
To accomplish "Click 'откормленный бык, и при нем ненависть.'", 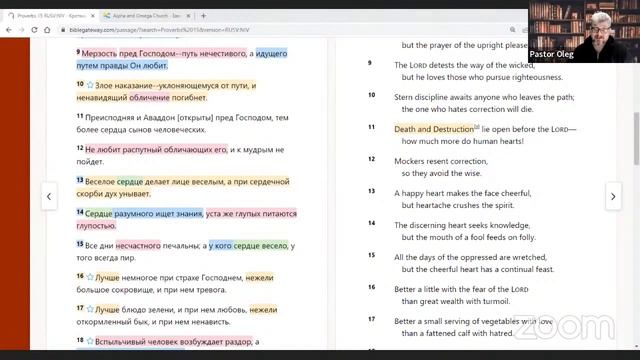I will pyautogui.click(x=153, y=322).
